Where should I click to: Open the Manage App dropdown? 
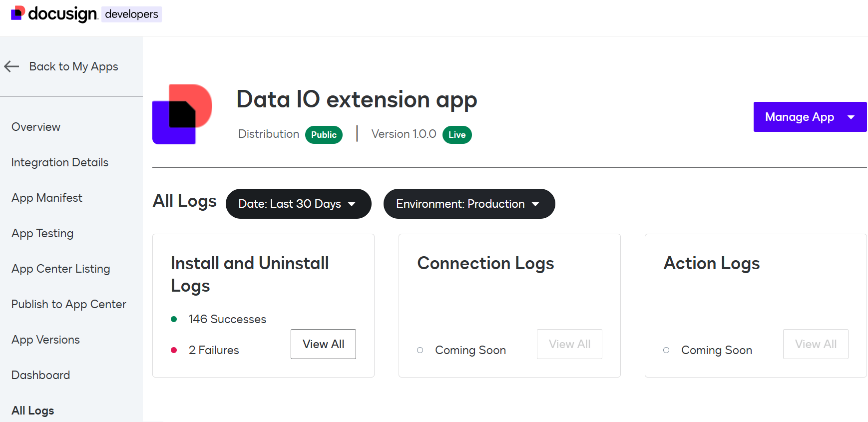click(x=810, y=117)
